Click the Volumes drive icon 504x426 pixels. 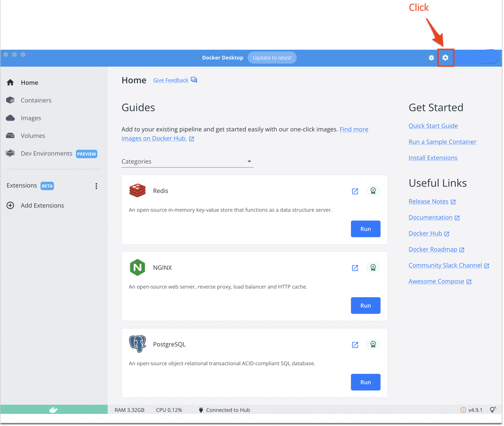[10, 136]
